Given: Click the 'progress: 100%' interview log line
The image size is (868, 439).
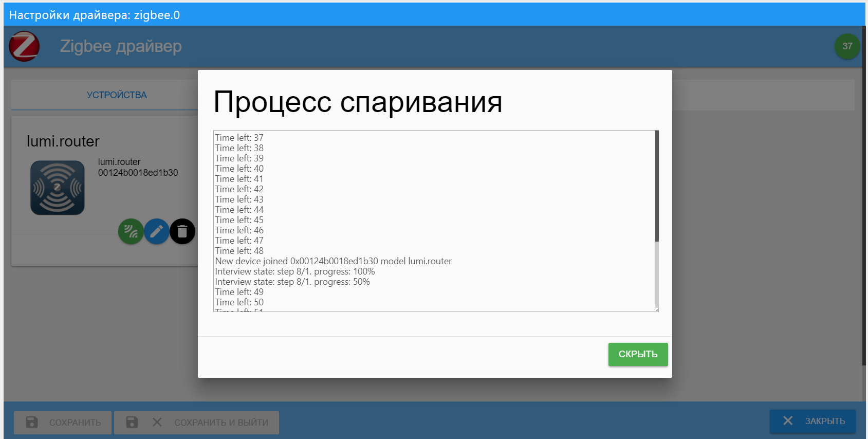Looking at the screenshot, I should (x=295, y=271).
